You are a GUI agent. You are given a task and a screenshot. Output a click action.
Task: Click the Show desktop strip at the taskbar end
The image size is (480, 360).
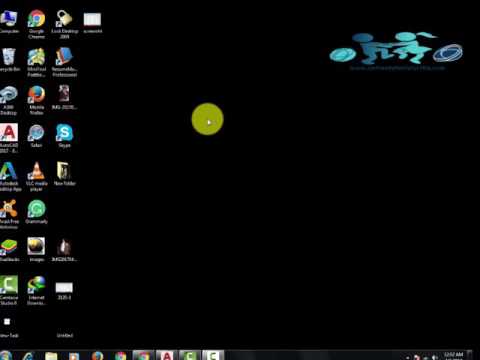pyautogui.click(x=469, y=355)
